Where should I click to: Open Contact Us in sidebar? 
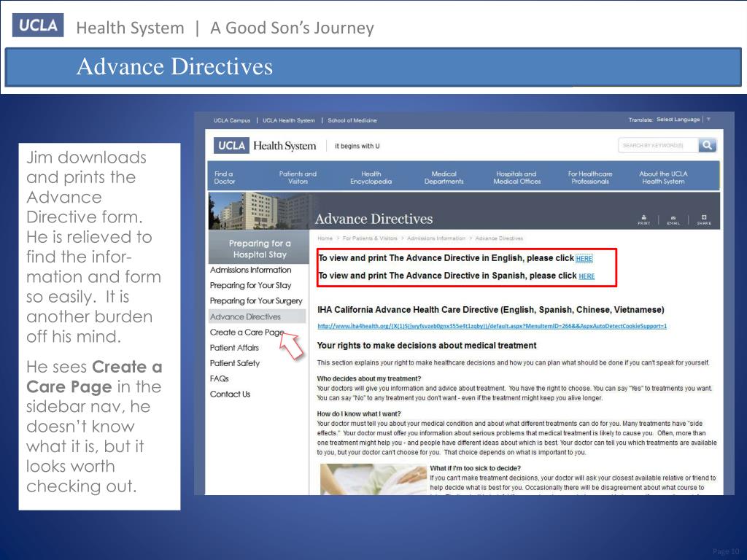(x=230, y=394)
